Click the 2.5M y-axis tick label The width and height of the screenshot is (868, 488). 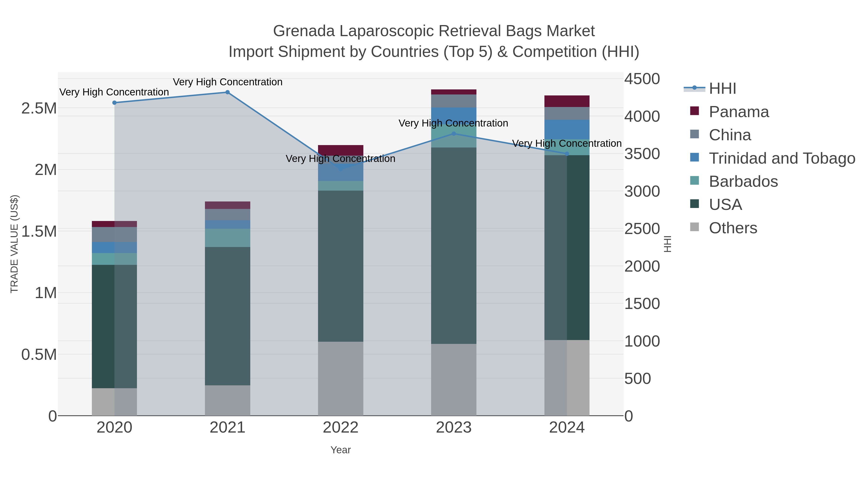(x=39, y=108)
